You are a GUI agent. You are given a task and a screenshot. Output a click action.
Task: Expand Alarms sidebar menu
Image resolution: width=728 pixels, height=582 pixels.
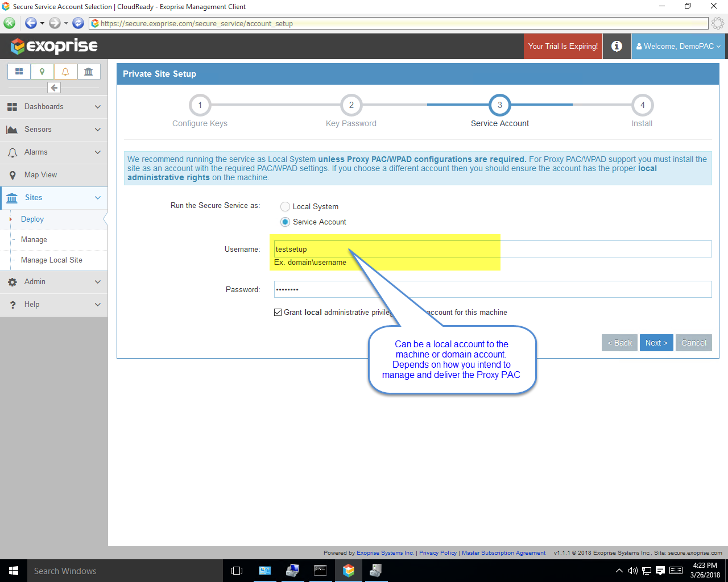pos(54,152)
